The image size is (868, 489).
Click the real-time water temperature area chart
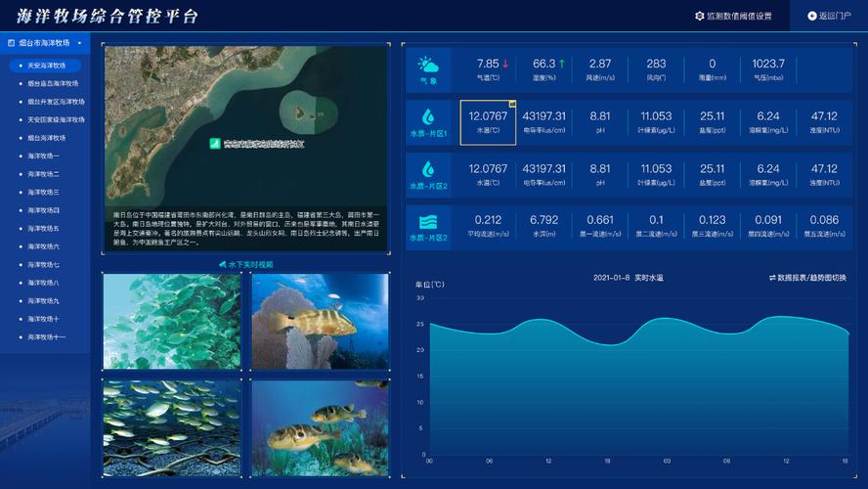pos(639,385)
